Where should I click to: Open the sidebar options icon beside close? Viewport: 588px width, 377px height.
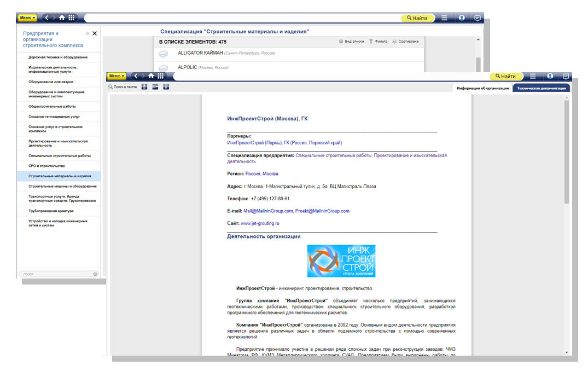tap(88, 33)
